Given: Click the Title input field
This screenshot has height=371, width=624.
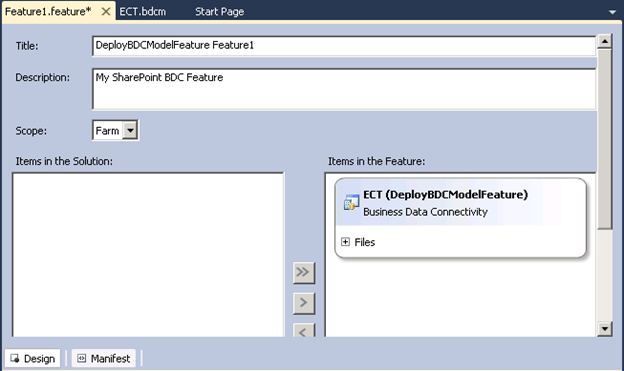Looking at the screenshot, I should (x=344, y=46).
